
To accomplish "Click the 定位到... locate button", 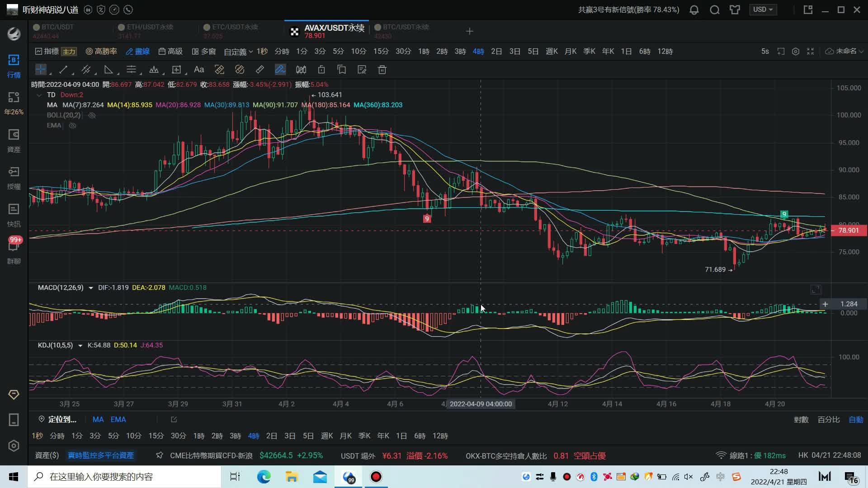I will tap(57, 420).
